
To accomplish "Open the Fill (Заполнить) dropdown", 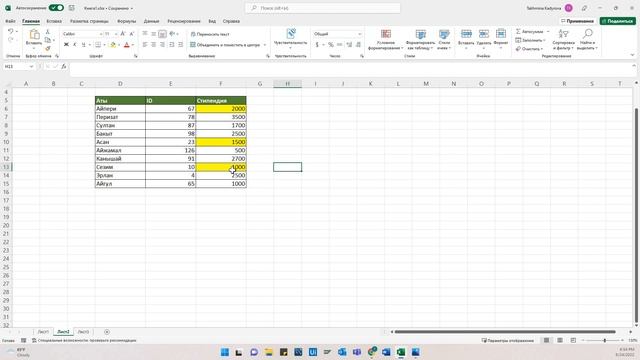I will coord(531,40).
